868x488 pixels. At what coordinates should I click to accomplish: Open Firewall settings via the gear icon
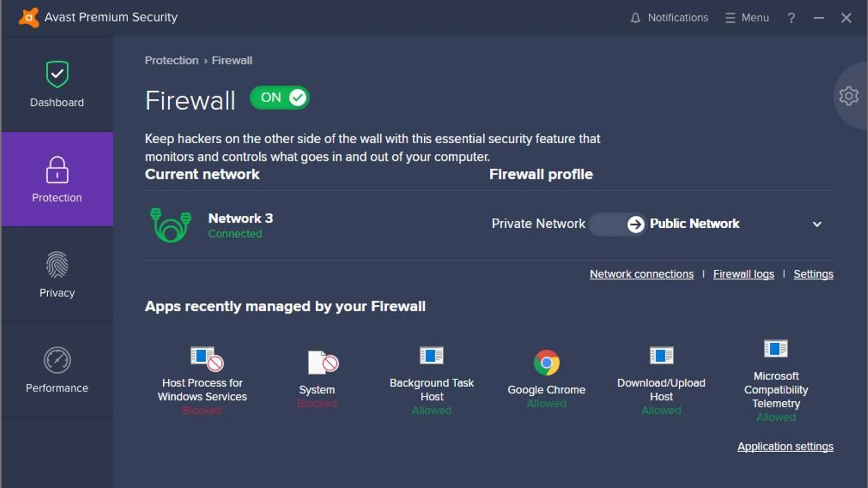pyautogui.click(x=848, y=95)
